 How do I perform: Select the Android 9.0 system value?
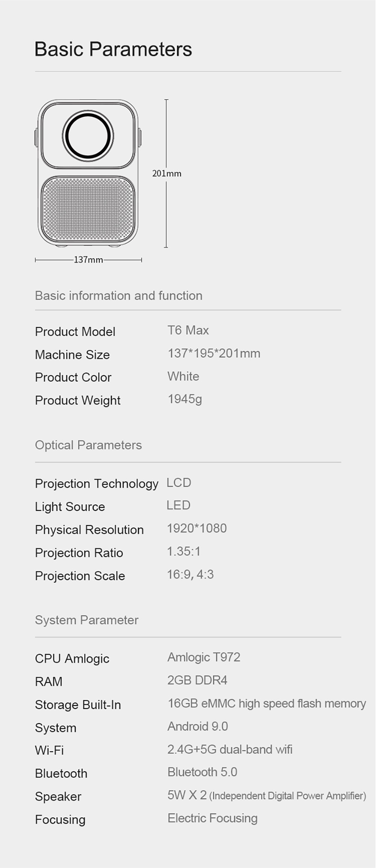(x=198, y=726)
